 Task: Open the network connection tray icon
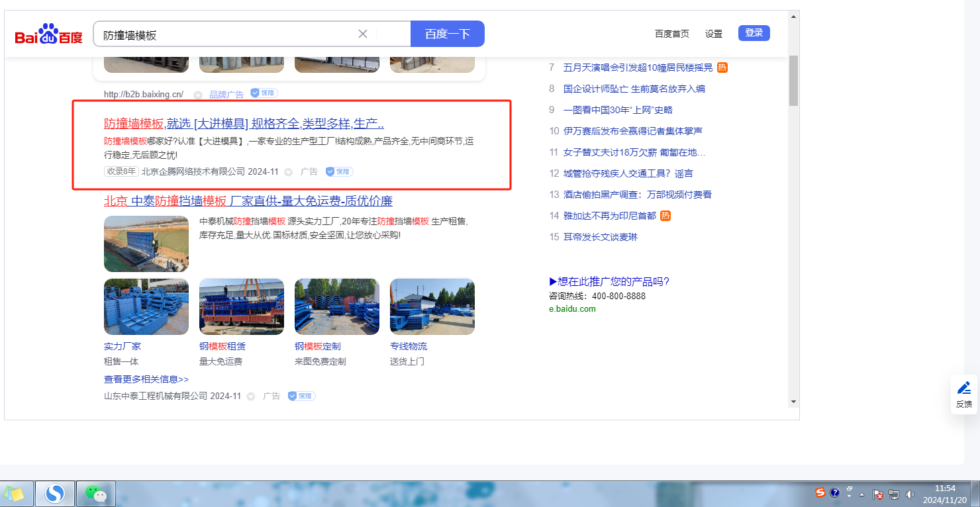[894, 494]
